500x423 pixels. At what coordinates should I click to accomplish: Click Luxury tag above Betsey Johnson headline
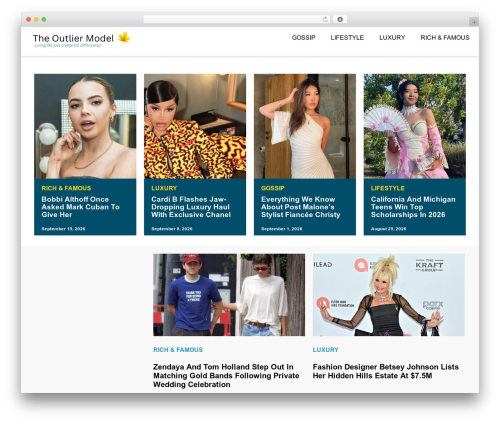[x=325, y=350]
